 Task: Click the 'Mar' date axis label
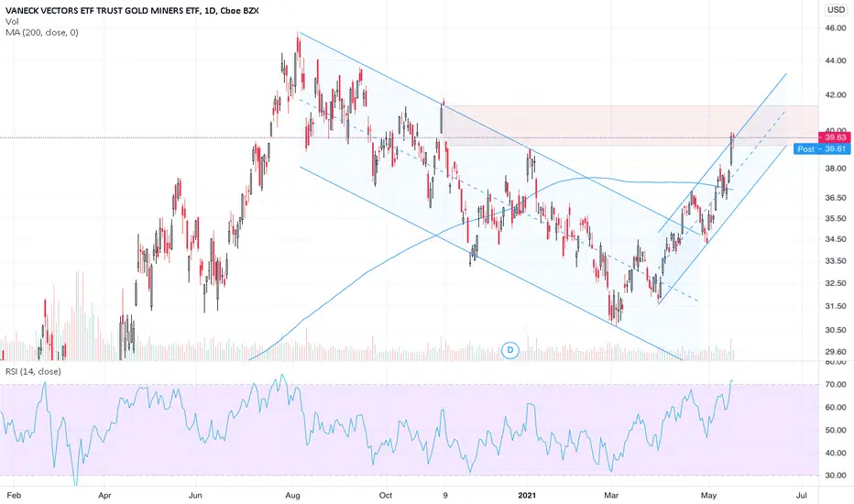click(611, 495)
